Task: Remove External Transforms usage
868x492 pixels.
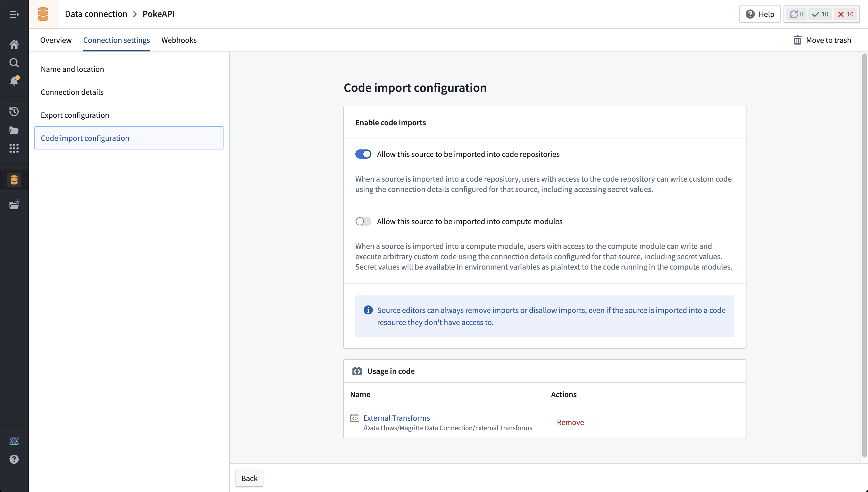Action: tap(570, 422)
